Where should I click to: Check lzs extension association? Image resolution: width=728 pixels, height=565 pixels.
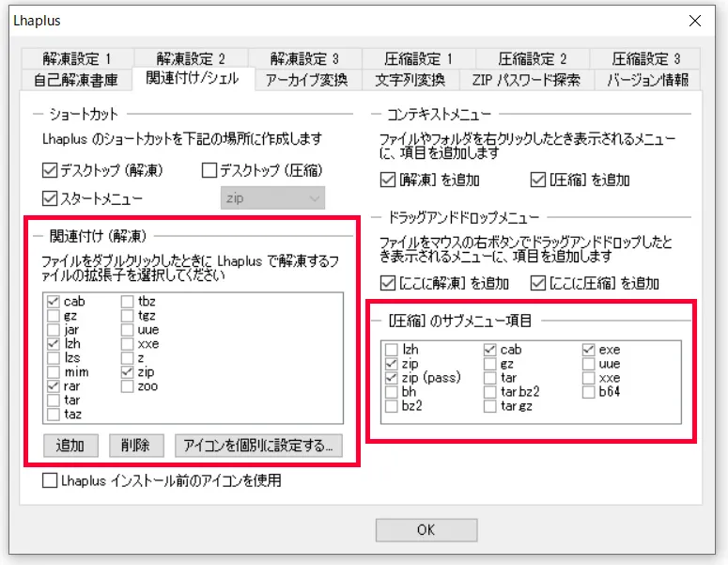[x=54, y=358]
